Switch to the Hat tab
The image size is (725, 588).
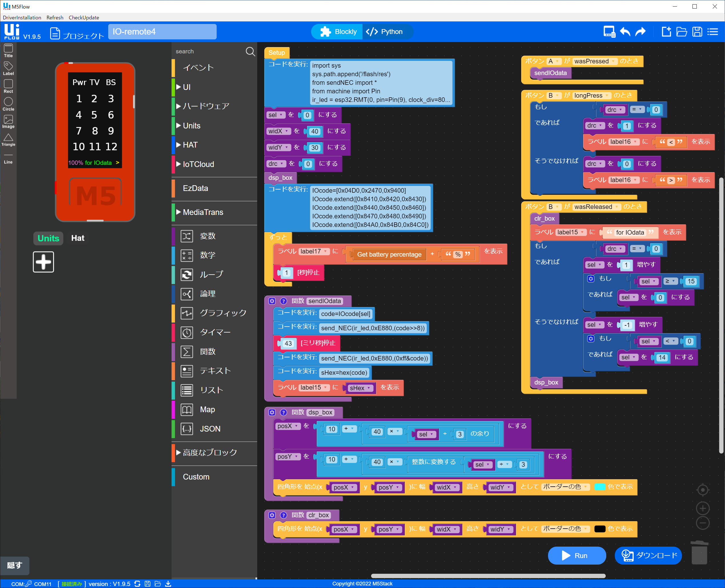pyautogui.click(x=78, y=238)
